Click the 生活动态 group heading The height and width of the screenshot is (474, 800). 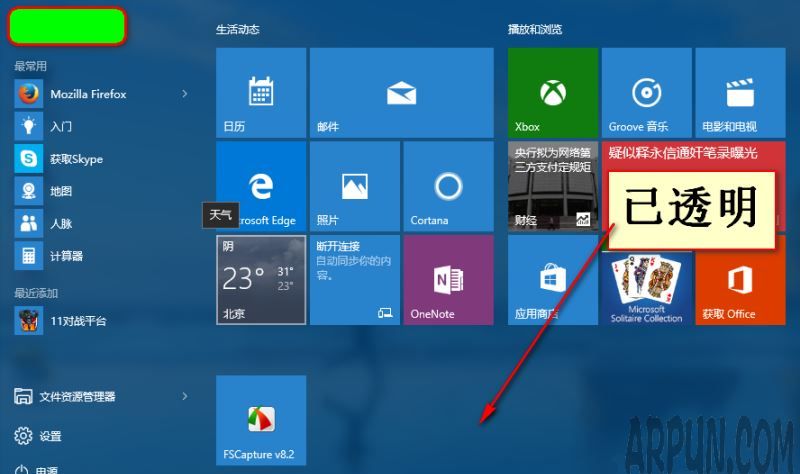coord(237,30)
